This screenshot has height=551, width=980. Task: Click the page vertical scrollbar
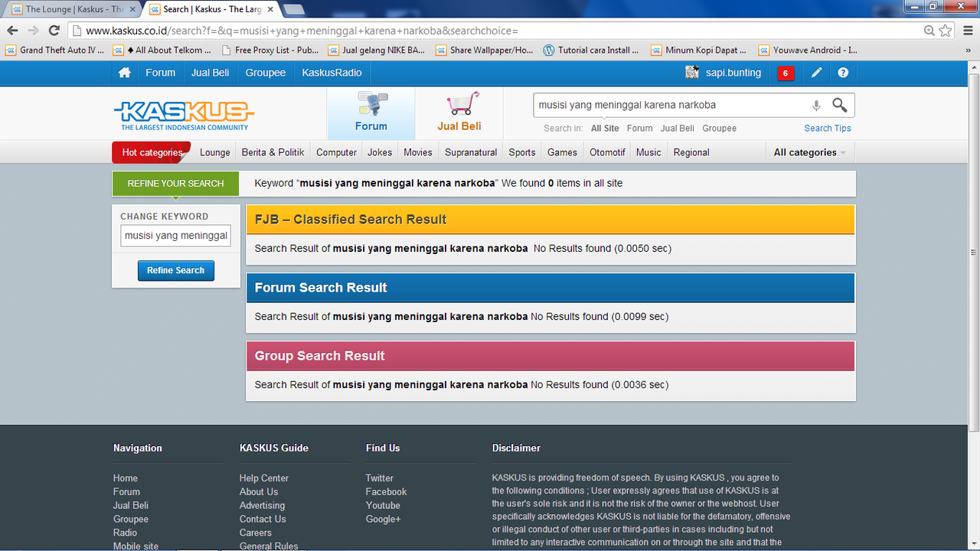pos(974,253)
